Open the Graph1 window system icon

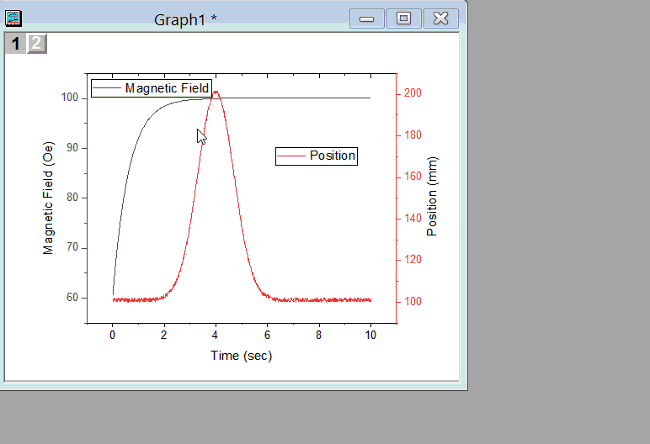(14, 18)
